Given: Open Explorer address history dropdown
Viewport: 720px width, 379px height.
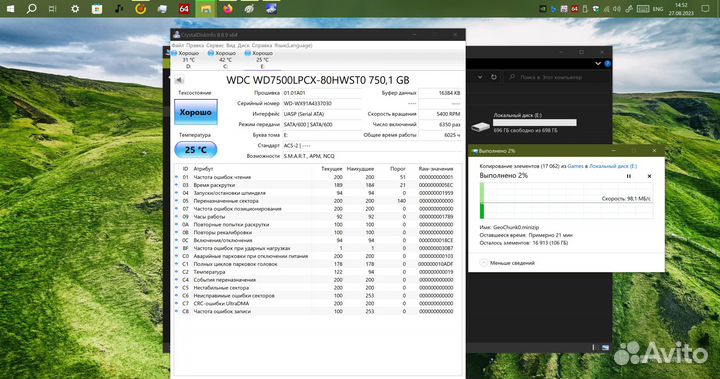Looking at the screenshot, I should (x=480, y=77).
